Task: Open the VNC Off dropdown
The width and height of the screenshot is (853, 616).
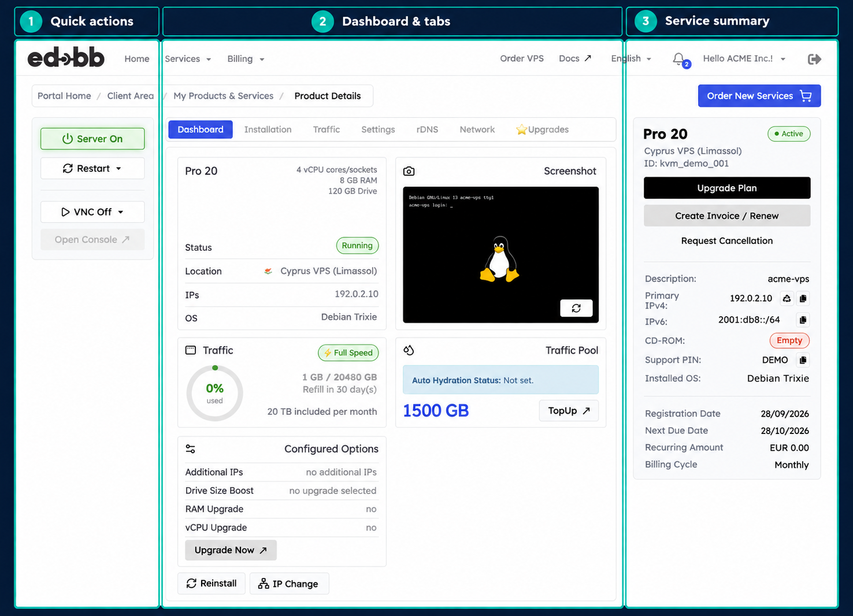Action: click(92, 212)
